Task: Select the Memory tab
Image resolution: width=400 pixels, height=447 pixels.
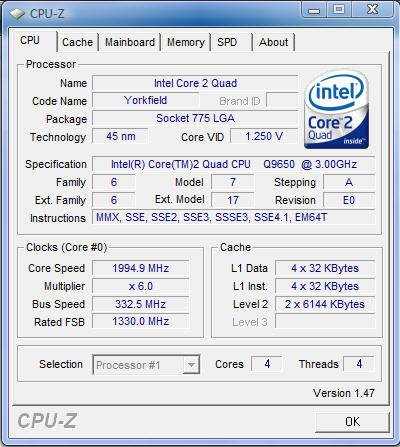Action: [x=186, y=42]
